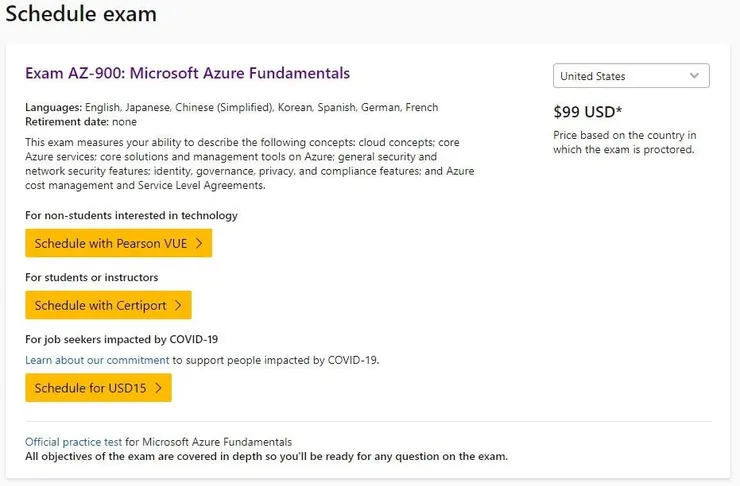Click the Languages list line
740x486 pixels.
(231, 107)
